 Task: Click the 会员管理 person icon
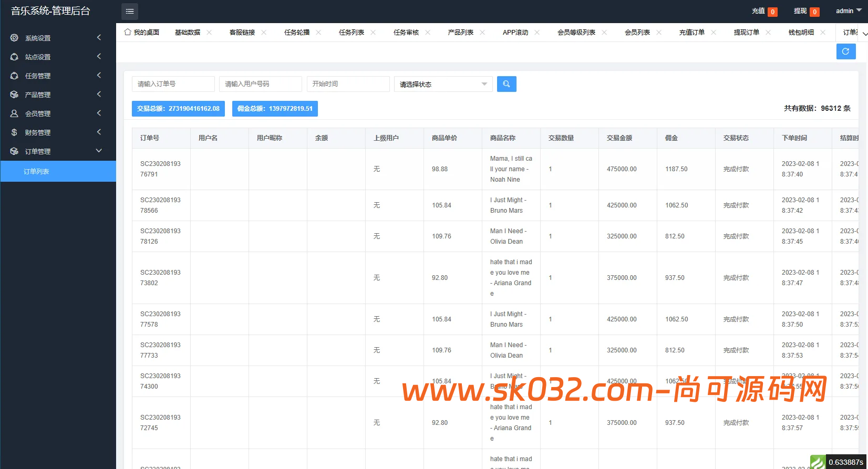pos(14,113)
